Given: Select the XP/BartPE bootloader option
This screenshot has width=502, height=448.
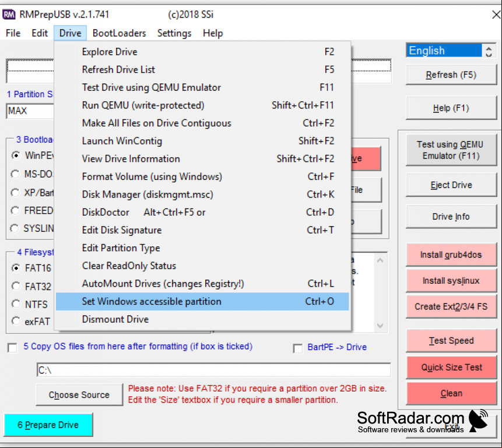Looking at the screenshot, I should click(x=15, y=193).
